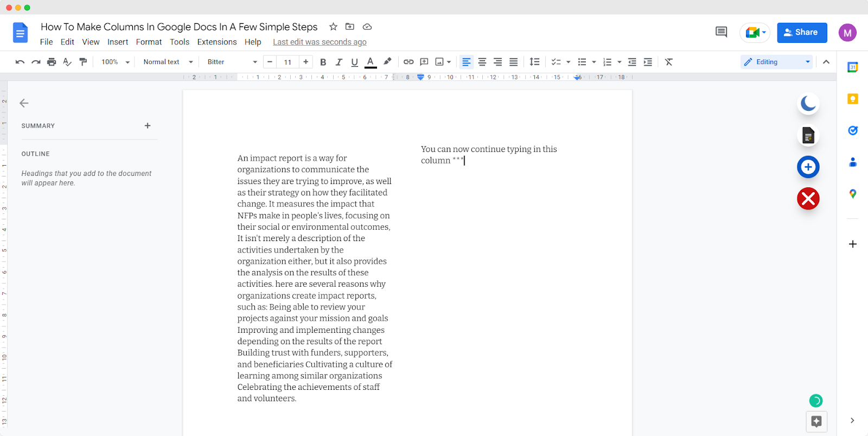
Task: Open the comment history icon
Action: click(x=721, y=32)
